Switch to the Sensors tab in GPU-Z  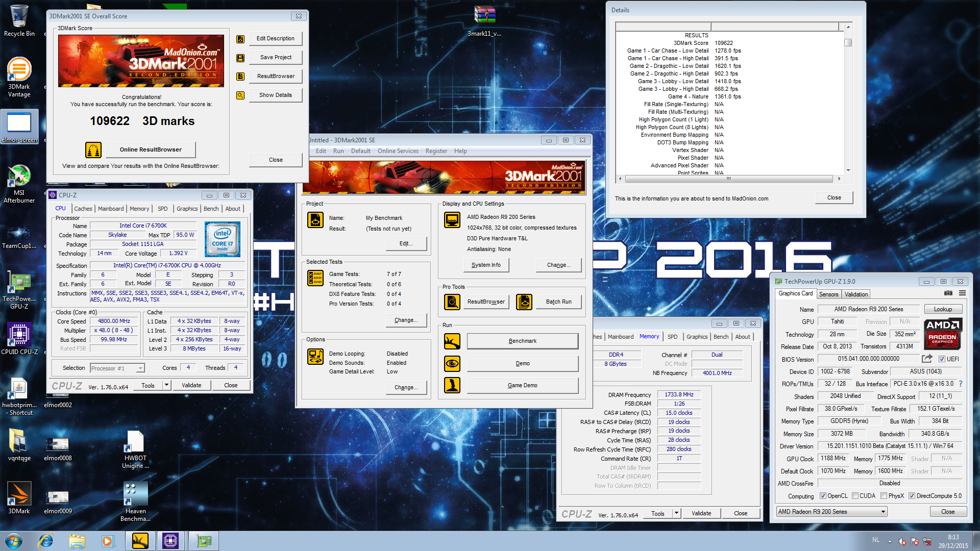click(x=828, y=294)
